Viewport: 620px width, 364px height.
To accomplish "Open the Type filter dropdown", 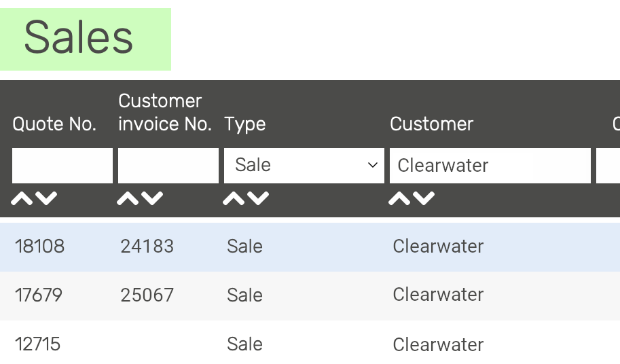I will (304, 166).
